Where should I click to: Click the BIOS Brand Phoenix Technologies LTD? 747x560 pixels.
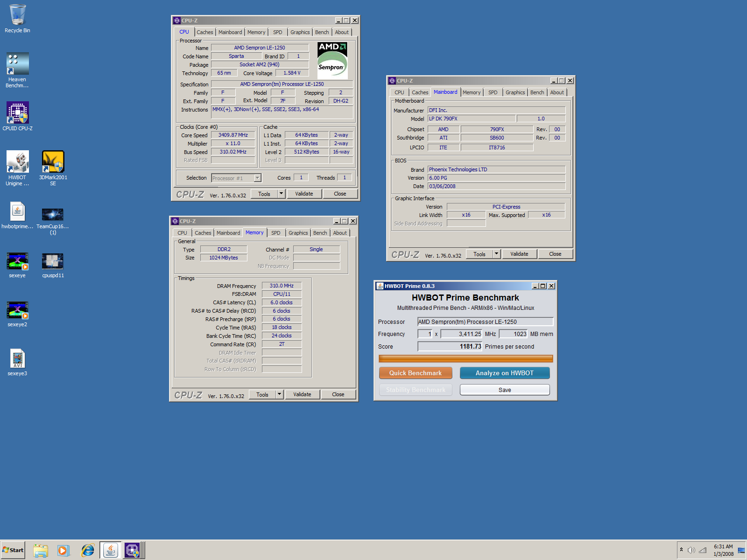pos(496,169)
